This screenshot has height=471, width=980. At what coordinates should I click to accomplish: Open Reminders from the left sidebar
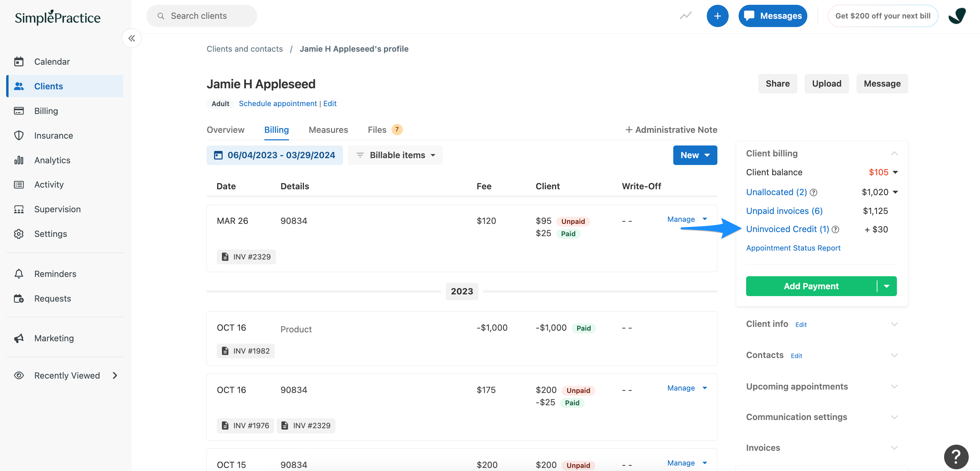coord(55,273)
